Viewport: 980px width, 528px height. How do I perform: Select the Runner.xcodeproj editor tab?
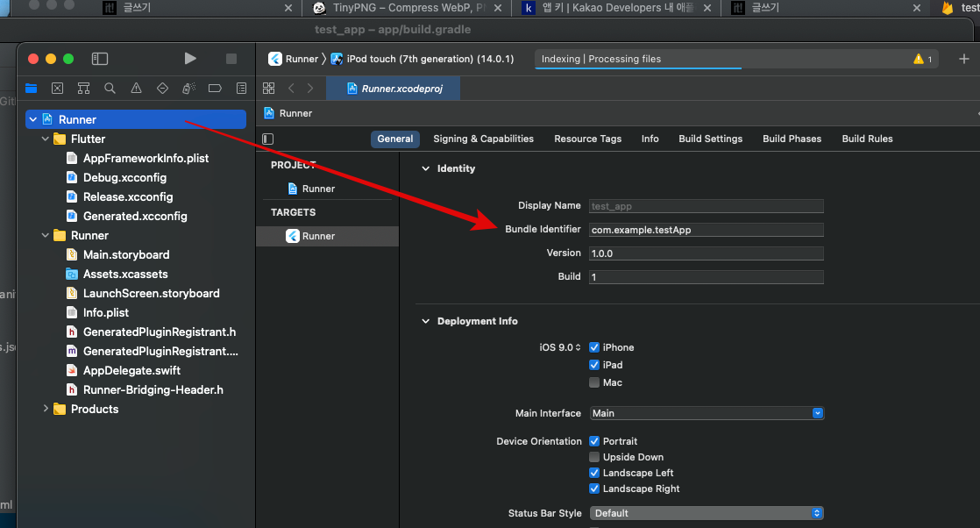(394, 89)
